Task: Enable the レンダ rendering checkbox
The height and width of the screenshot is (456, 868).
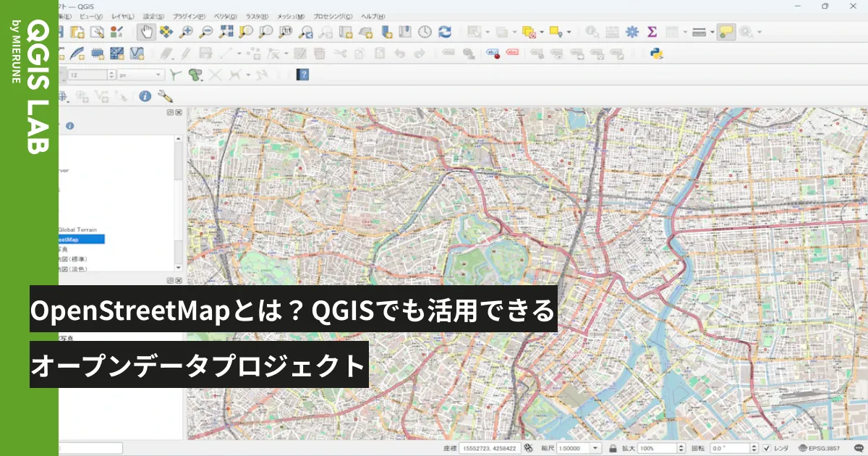Action: (x=766, y=449)
